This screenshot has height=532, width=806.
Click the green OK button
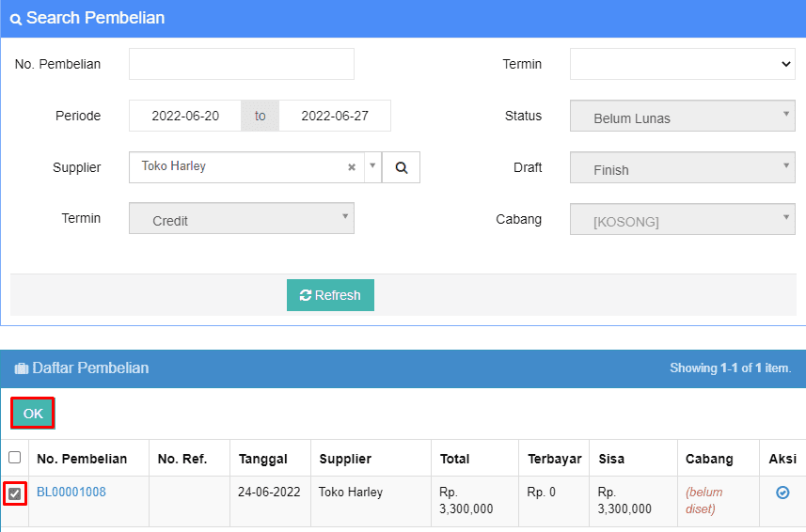pyautogui.click(x=33, y=414)
